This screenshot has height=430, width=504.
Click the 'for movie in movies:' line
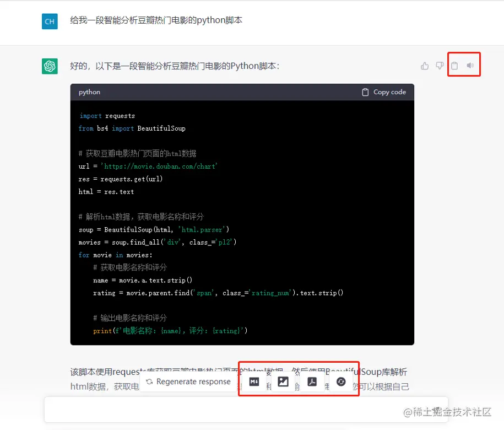coord(115,255)
